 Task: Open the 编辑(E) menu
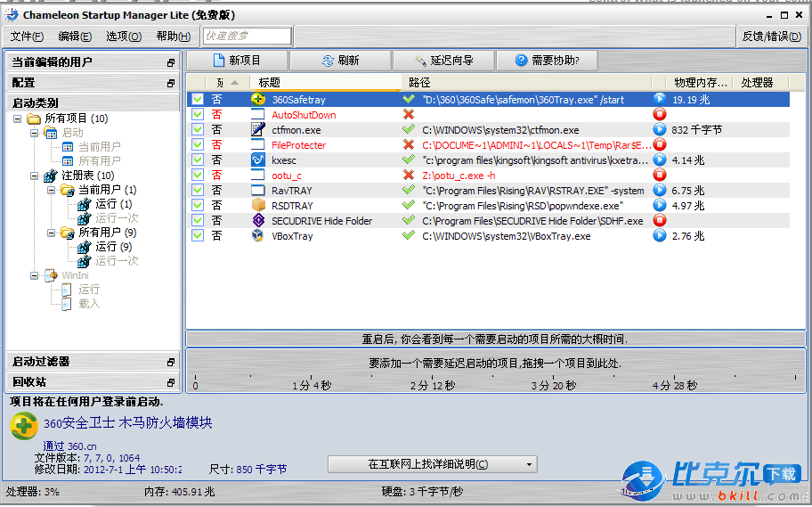pyautogui.click(x=75, y=37)
